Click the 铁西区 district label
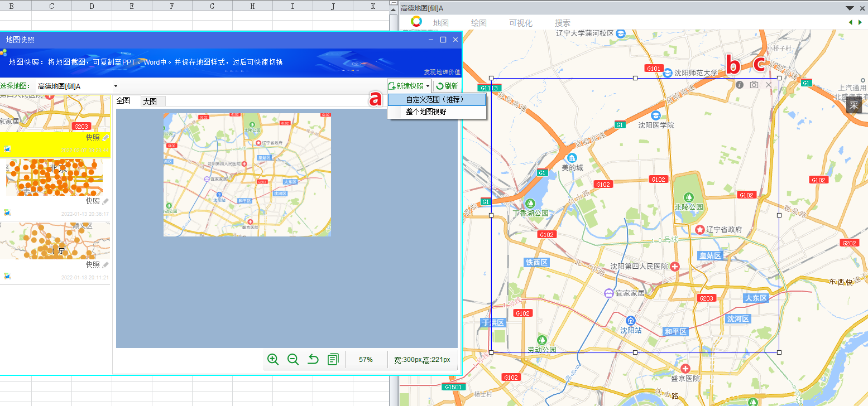This screenshot has height=406, width=868. coord(537,262)
